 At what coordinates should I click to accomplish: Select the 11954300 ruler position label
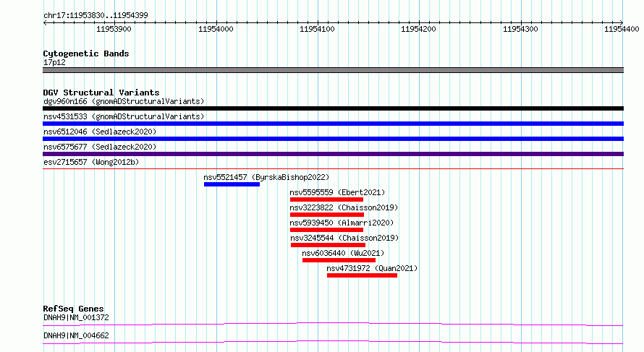[520, 29]
